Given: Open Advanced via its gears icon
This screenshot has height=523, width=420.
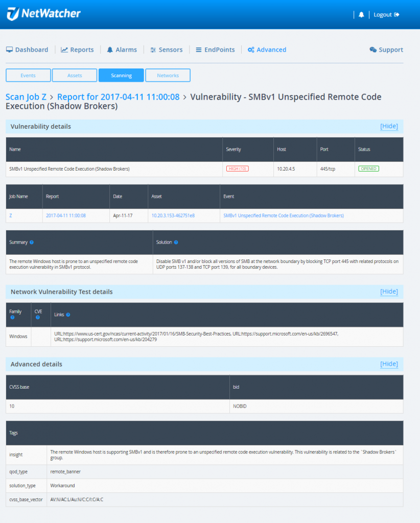Looking at the screenshot, I should [250, 50].
